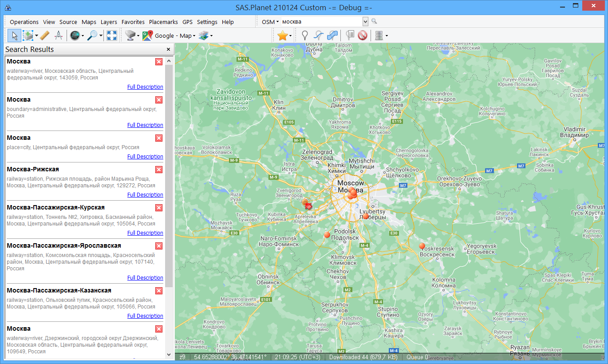Toggle placemark visibility with the red prohibited icon

coord(363,36)
